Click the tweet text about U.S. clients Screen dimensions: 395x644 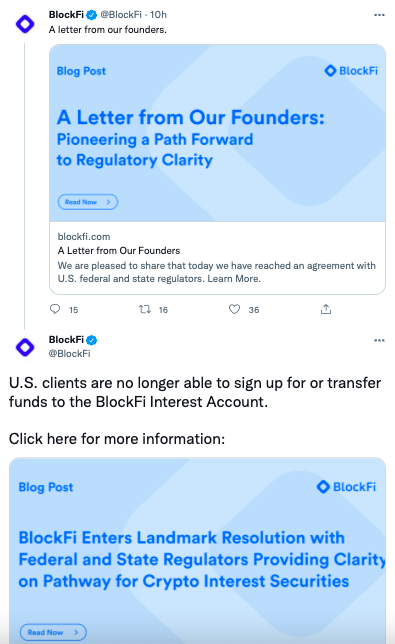(195, 392)
